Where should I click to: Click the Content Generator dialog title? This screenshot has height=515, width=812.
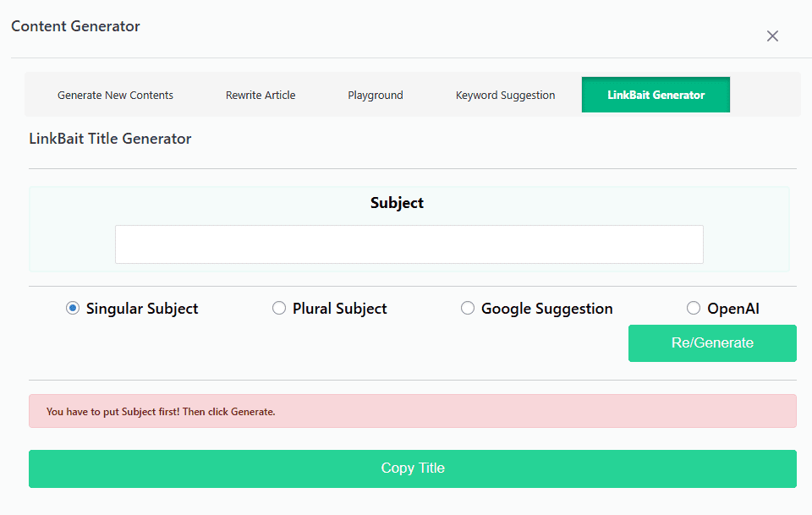pyautogui.click(x=75, y=26)
